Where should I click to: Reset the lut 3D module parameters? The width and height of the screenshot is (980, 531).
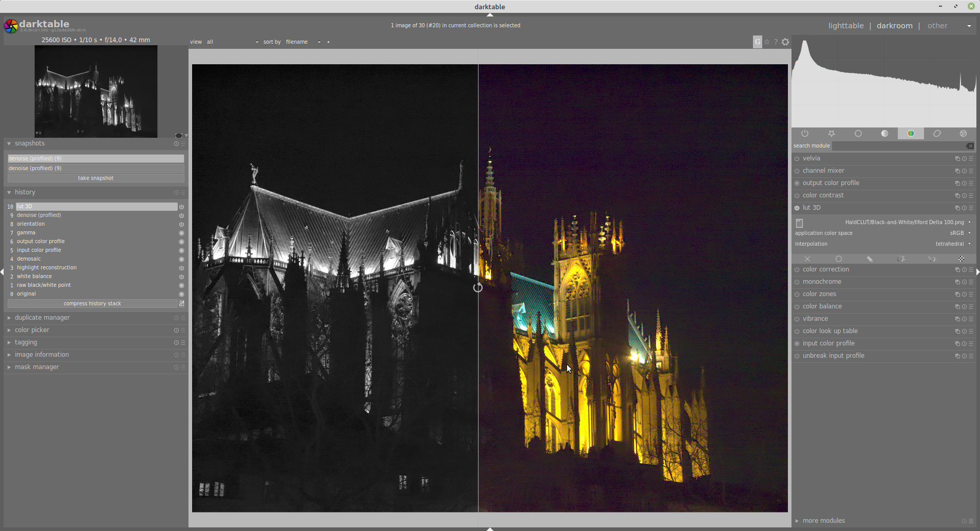[x=964, y=208]
